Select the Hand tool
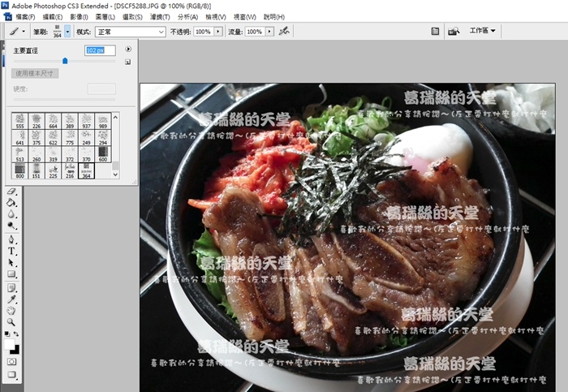 (11, 311)
